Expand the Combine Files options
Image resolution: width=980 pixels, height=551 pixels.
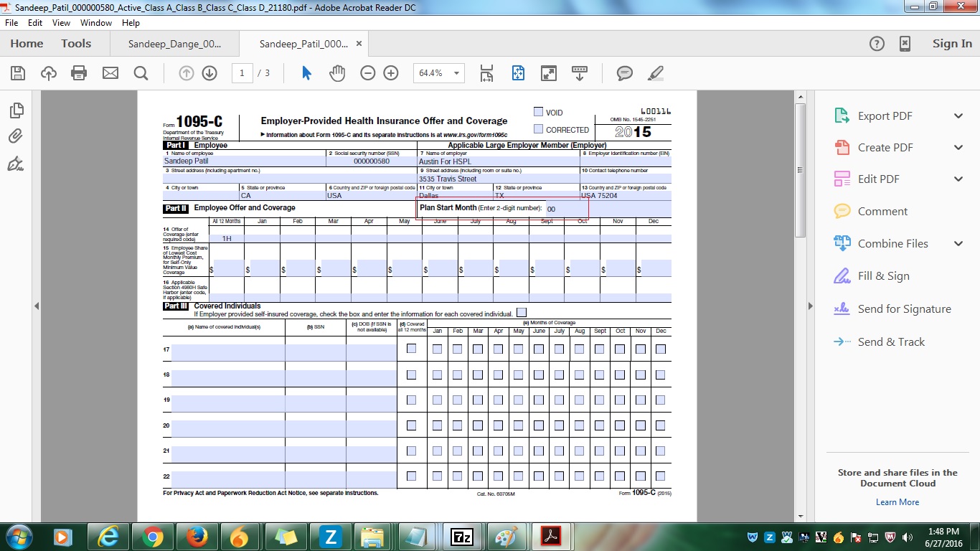(x=958, y=244)
